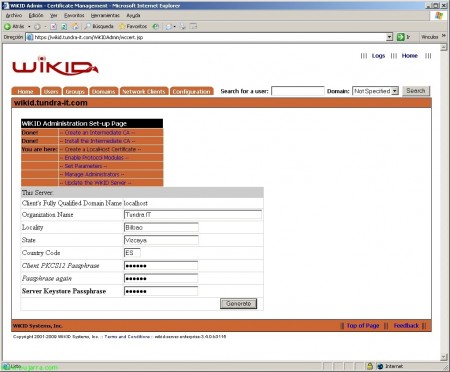Open the Archivo menu
Viewport: 450px width, 372px height.
click(x=14, y=15)
